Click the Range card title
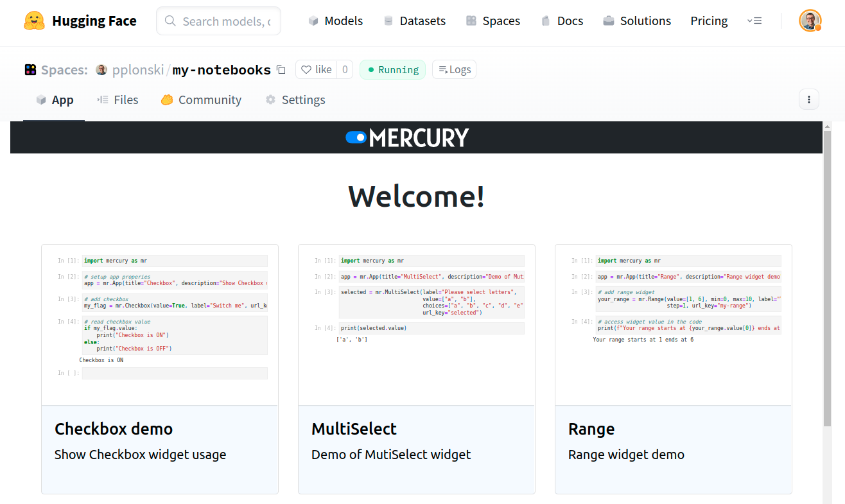The width and height of the screenshot is (845, 504). pyautogui.click(x=591, y=429)
